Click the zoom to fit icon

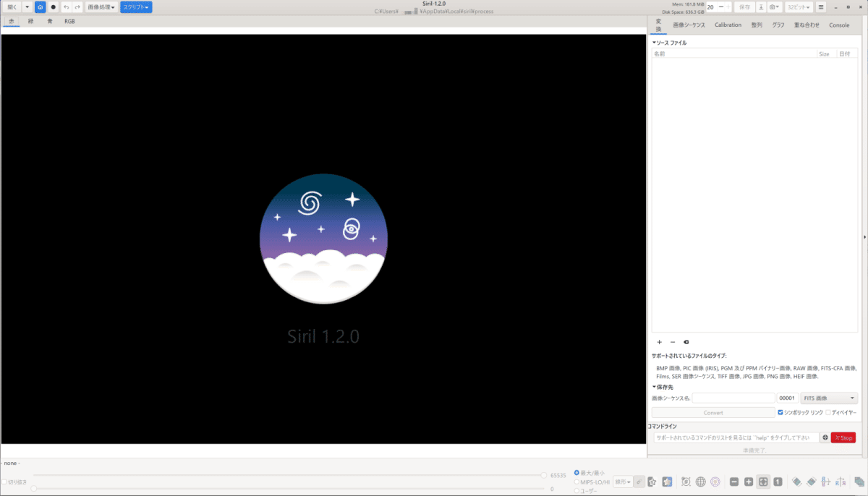tap(763, 482)
